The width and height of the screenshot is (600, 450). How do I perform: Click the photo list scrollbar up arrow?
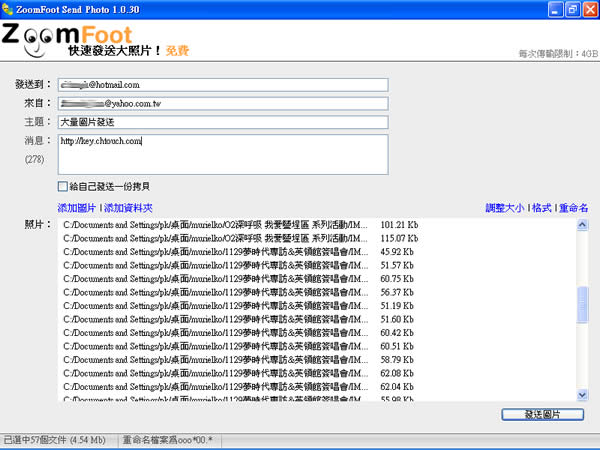[583, 225]
